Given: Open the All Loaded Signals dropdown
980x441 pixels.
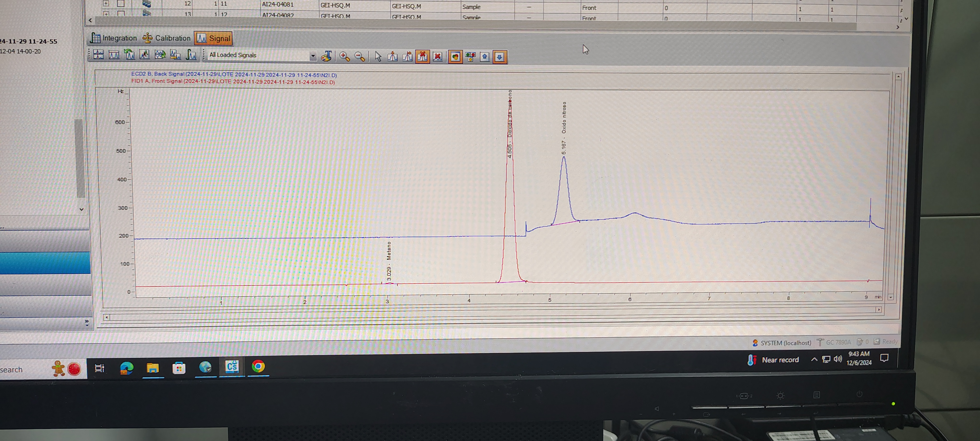Looking at the screenshot, I should click(x=313, y=56).
